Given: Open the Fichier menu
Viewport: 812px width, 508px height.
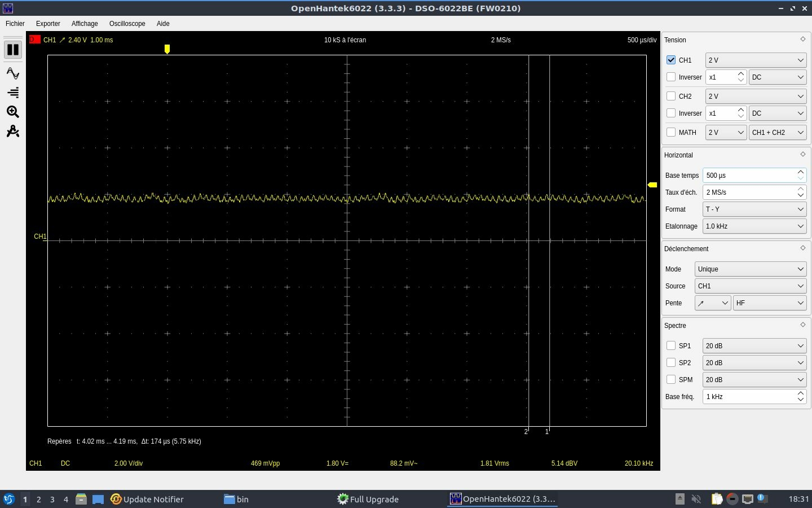Looking at the screenshot, I should tap(15, 24).
